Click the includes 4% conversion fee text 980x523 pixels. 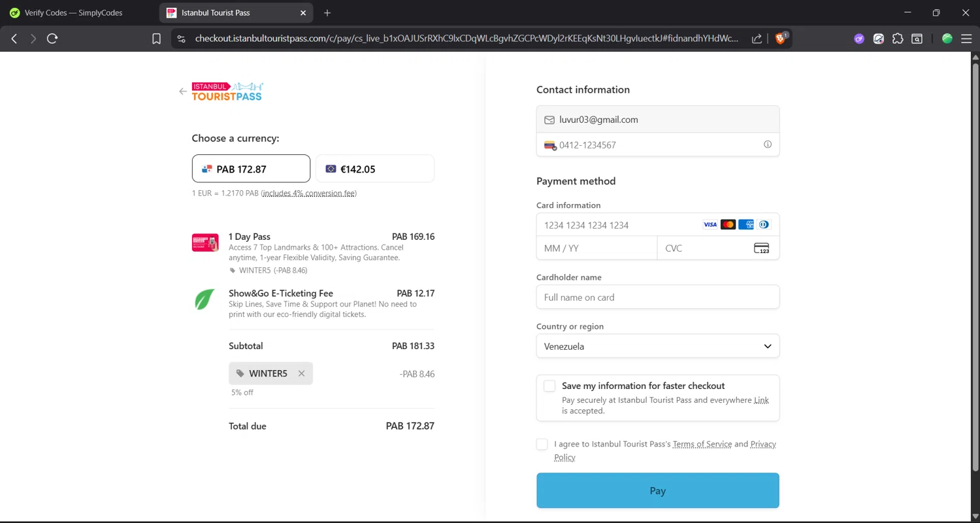coord(308,194)
